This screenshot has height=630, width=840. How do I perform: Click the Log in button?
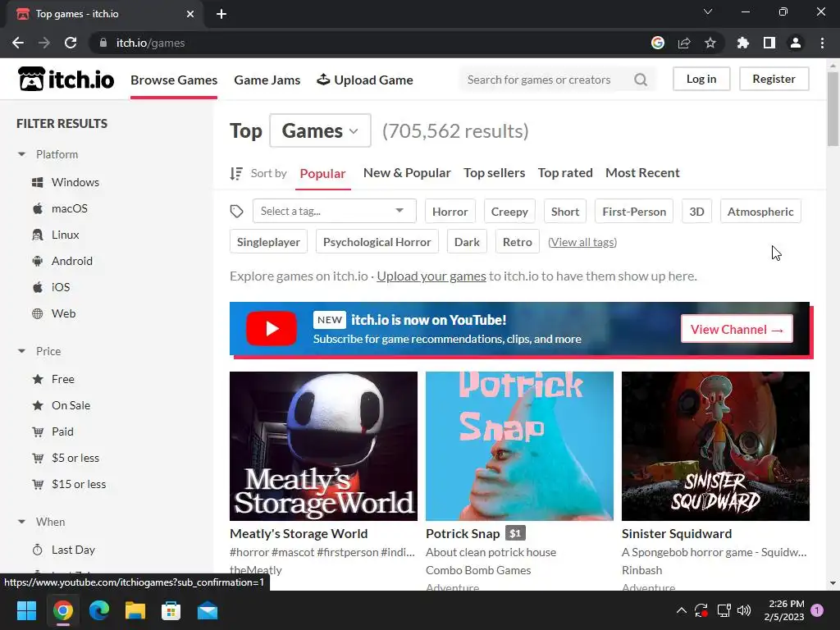(701, 80)
